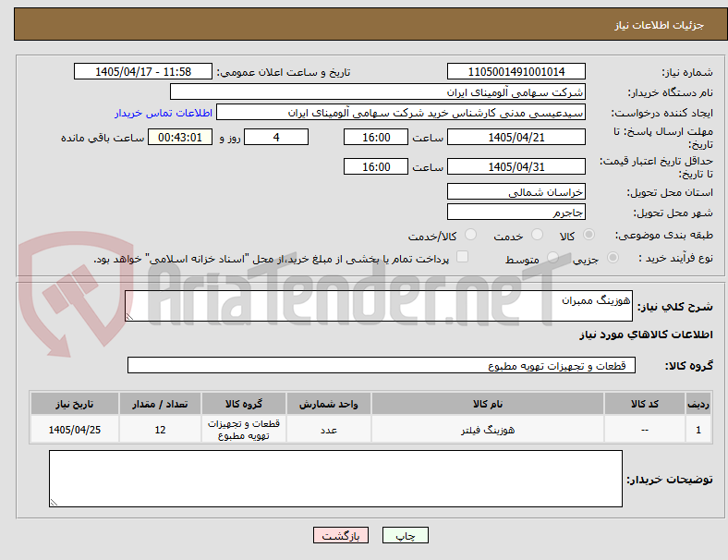The image size is (728, 560).
Task: Click the remaining time 00:43:01 field
Action: click(180, 137)
